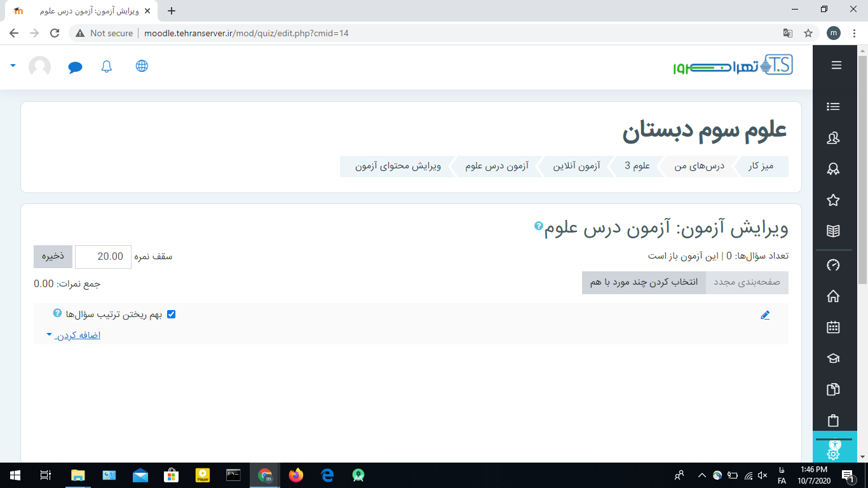The image size is (868, 488).
Task: Show hidden system tray icons
Action: click(702, 475)
